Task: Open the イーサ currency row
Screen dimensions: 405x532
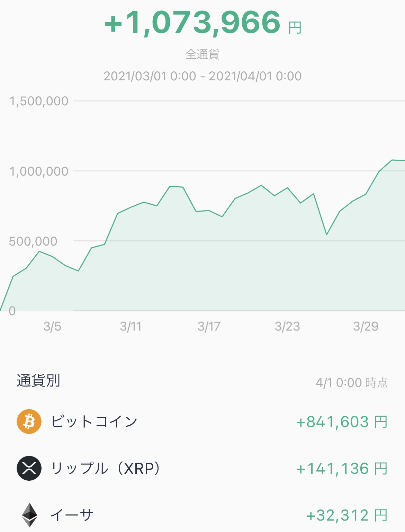Action: (202, 515)
